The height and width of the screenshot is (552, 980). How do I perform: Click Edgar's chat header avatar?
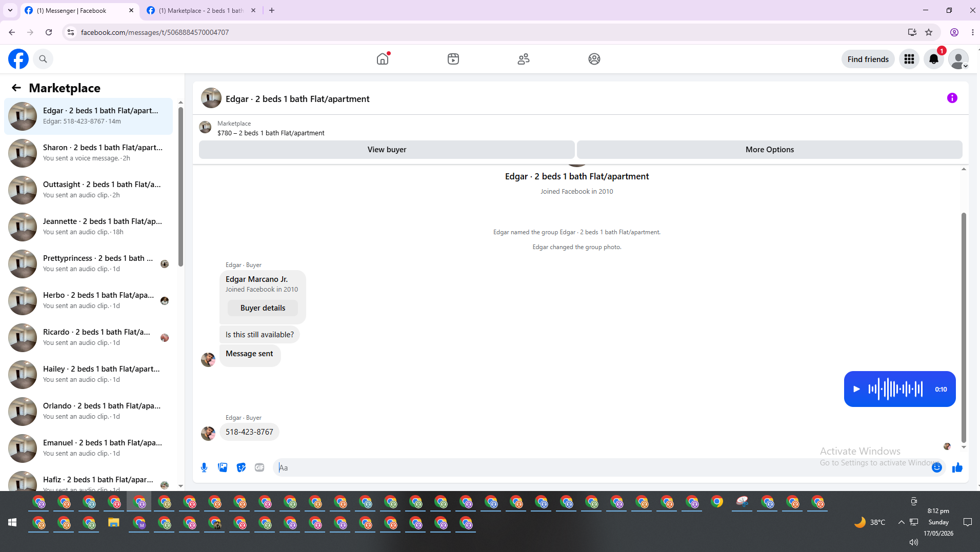coord(211,98)
